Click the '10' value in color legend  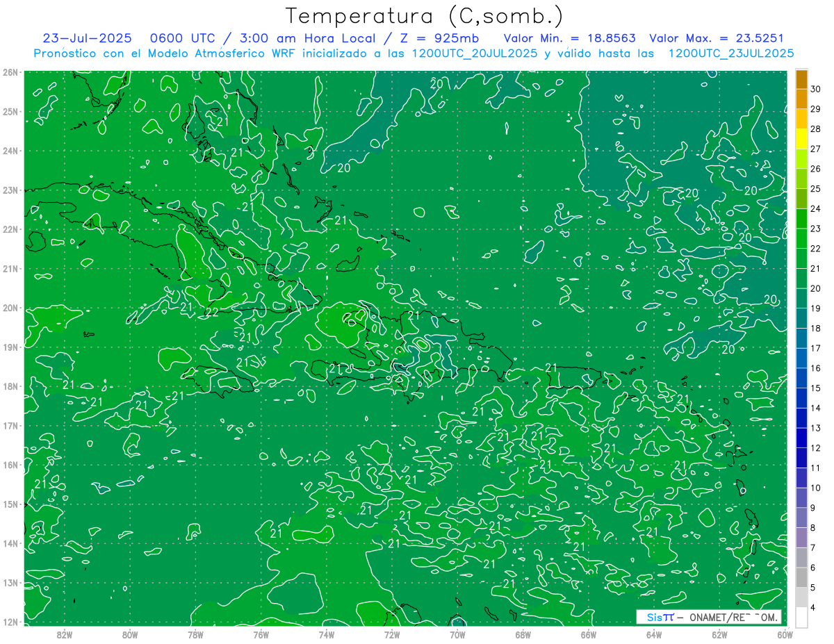pyautogui.click(x=815, y=488)
